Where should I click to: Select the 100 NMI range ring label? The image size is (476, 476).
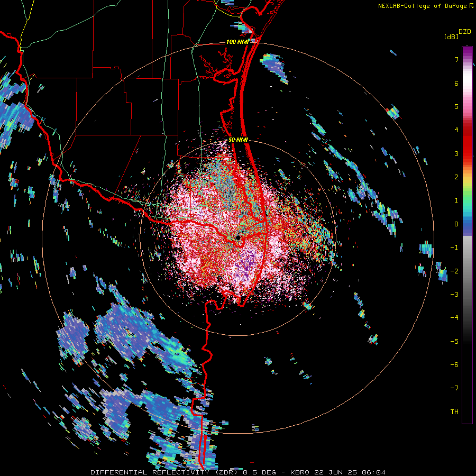(x=237, y=42)
